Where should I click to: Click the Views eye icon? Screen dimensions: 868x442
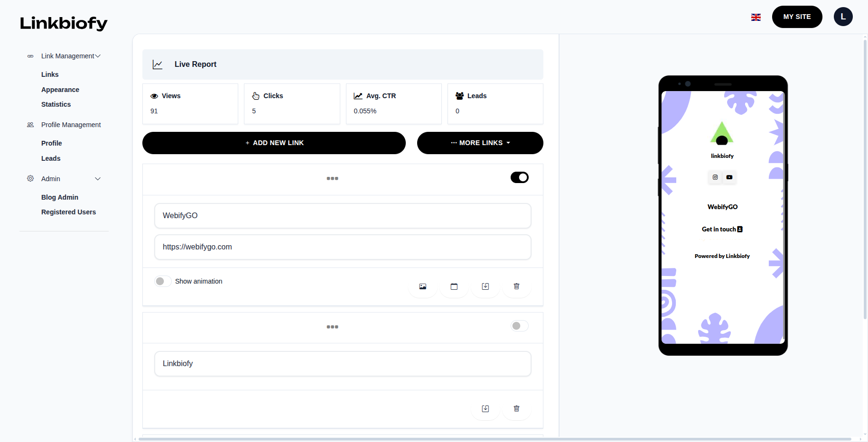[x=154, y=96]
